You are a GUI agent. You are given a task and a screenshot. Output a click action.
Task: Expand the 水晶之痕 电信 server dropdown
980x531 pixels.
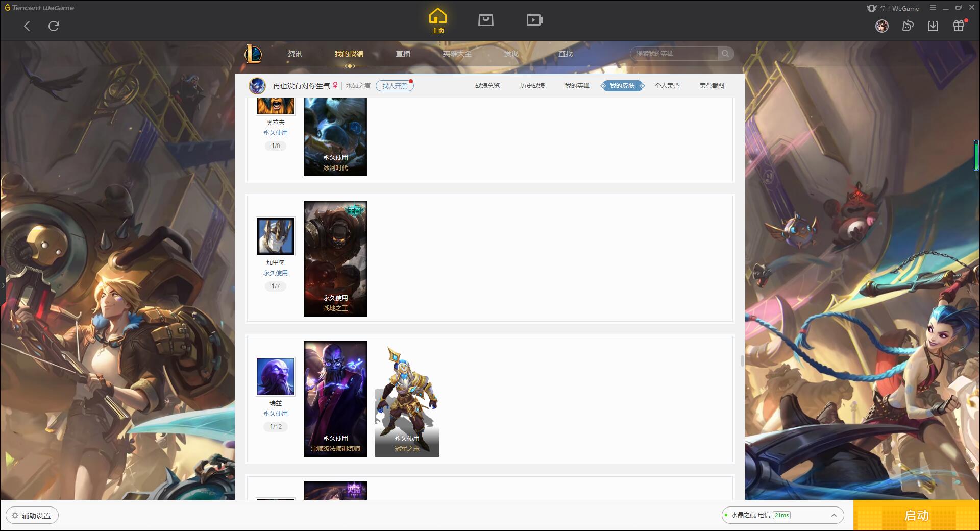click(782, 515)
